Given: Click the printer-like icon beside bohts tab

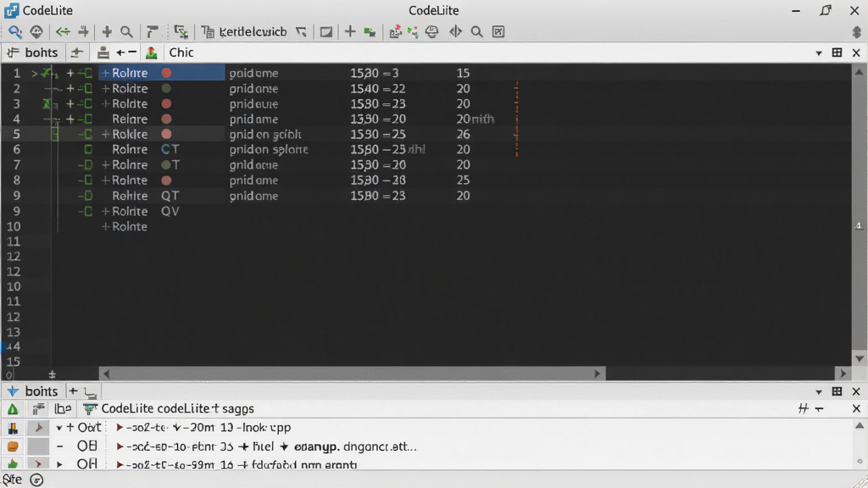Looking at the screenshot, I should click(103, 53).
